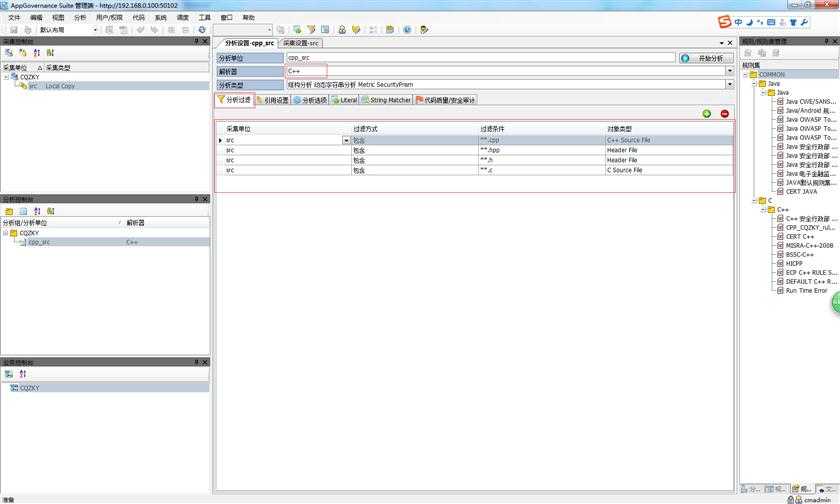Switch to the 引用设置 tab
840x504 pixels.
273,100
